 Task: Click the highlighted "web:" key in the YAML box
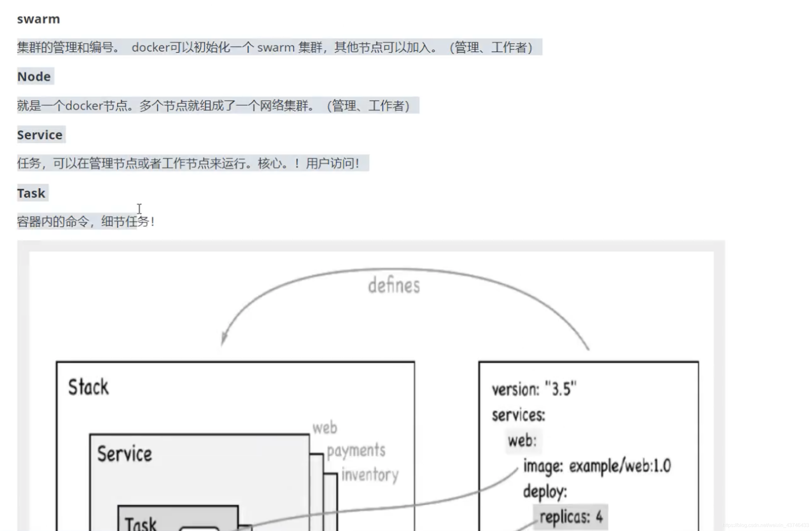[522, 440]
